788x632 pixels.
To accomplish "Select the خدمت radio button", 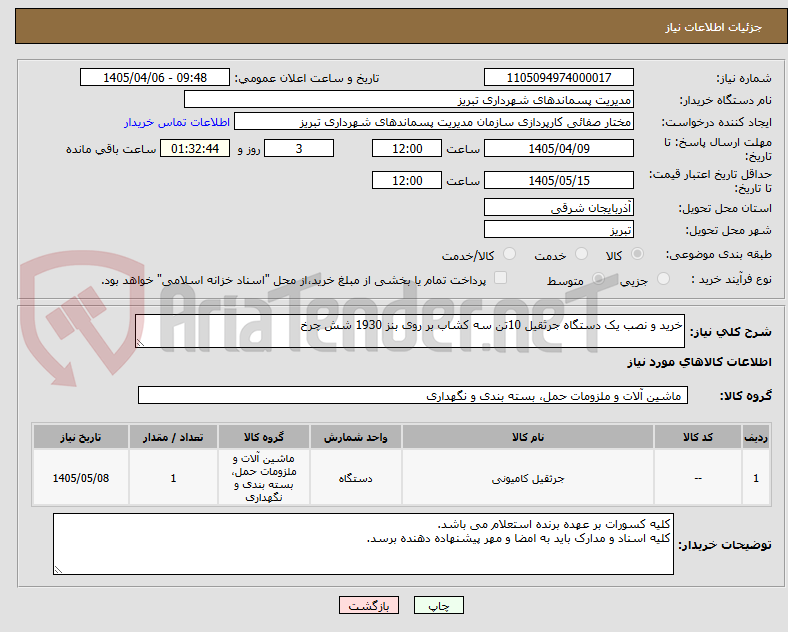I will (581, 254).
